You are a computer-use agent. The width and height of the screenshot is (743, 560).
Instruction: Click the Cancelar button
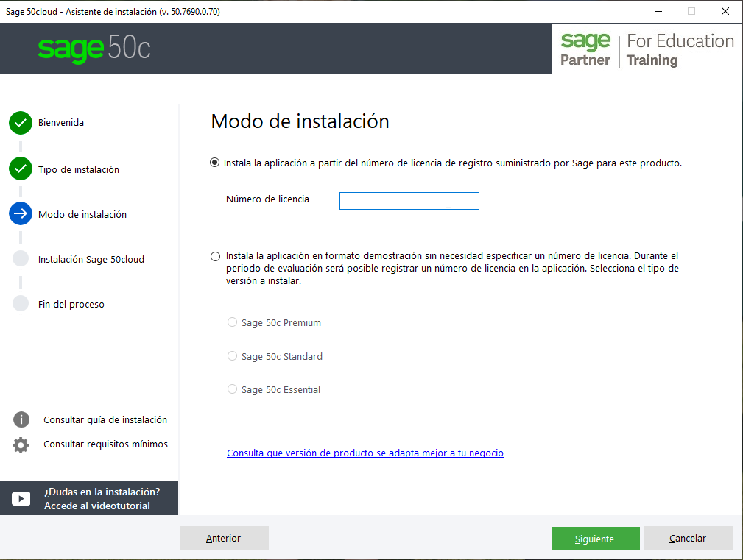(x=688, y=538)
